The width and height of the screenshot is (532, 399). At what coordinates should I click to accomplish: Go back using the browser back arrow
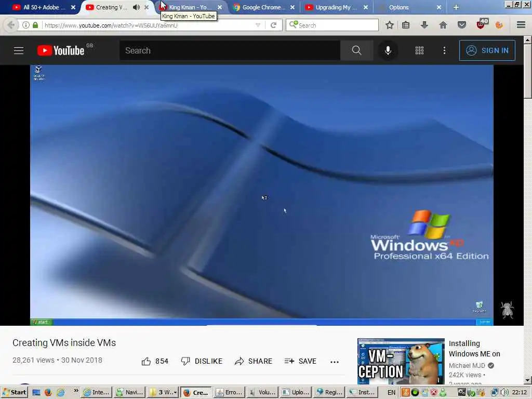point(11,25)
